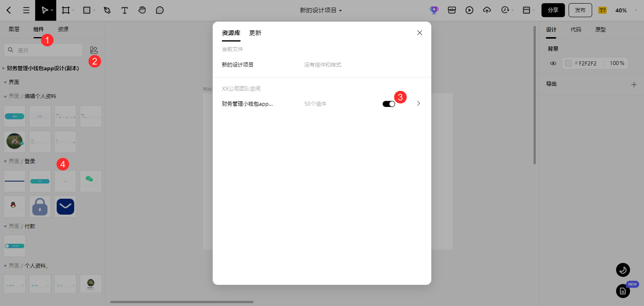The height and width of the screenshot is (306, 644).
Task: Click the component search input field
Action: point(43,50)
